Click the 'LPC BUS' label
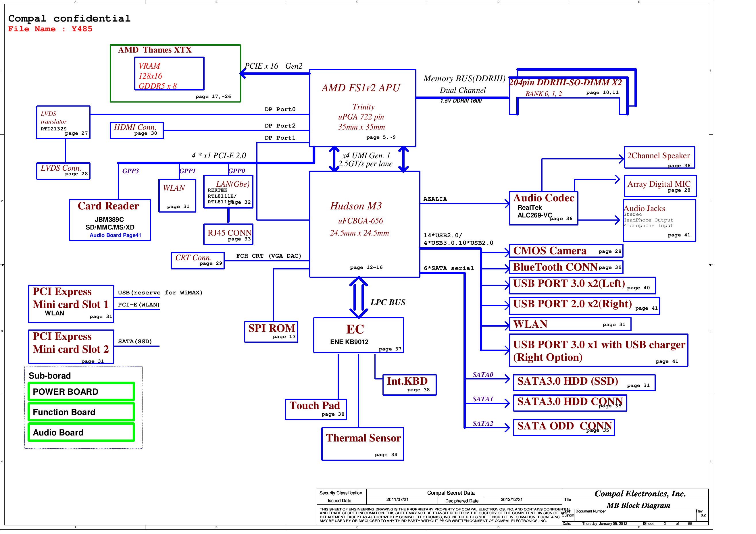The image size is (756, 534). click(388, 302)
